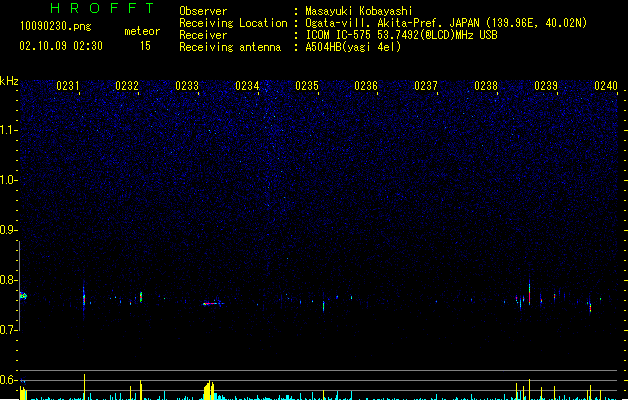Click antenna A504HB(yagi 4el) text

point(353,47)
